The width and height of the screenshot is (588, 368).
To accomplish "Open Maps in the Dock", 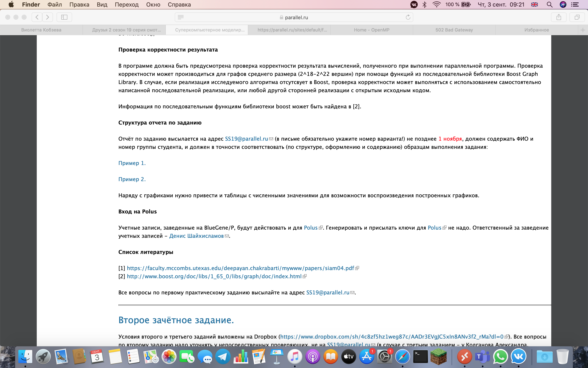I will [151, 357].
